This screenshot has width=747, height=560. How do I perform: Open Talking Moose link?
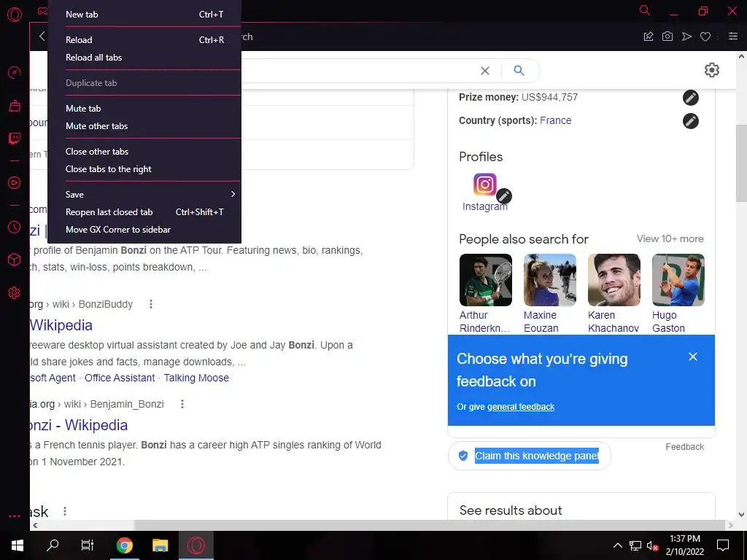[x=196, y=378]
